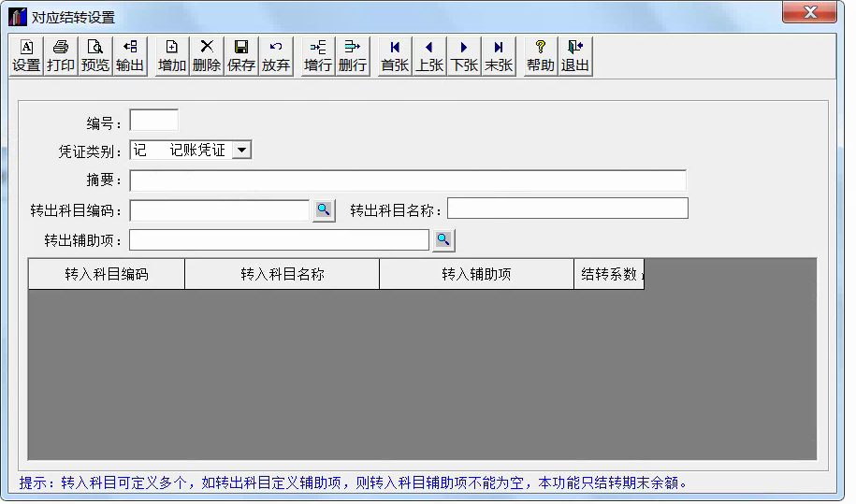Image resolution: width=856 pixels, height=504 pixels.
Task: Click the 转入科目编码 column header
Action: (x=107, y=274)
